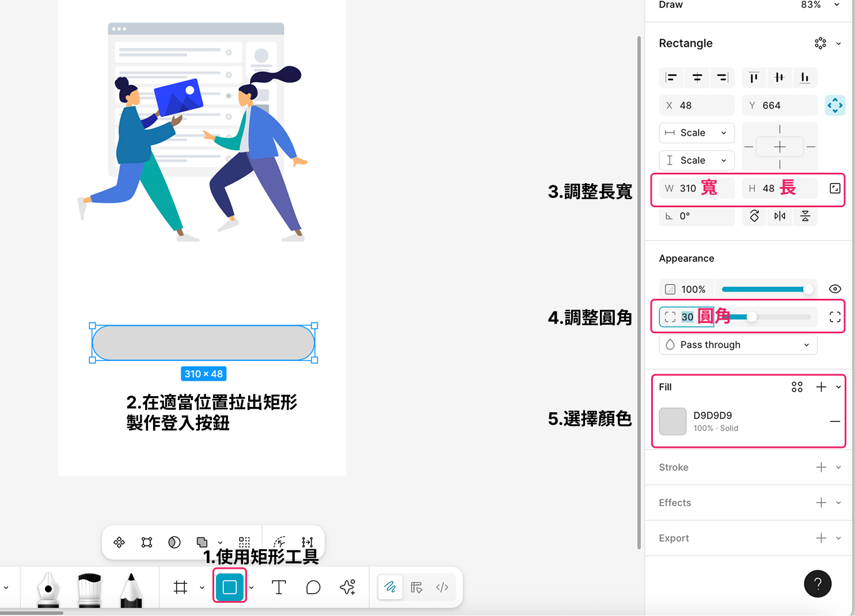The image size is (855, 616).
Task: Open the Pass through blend mode dropdown
Action: pos(738,345)
